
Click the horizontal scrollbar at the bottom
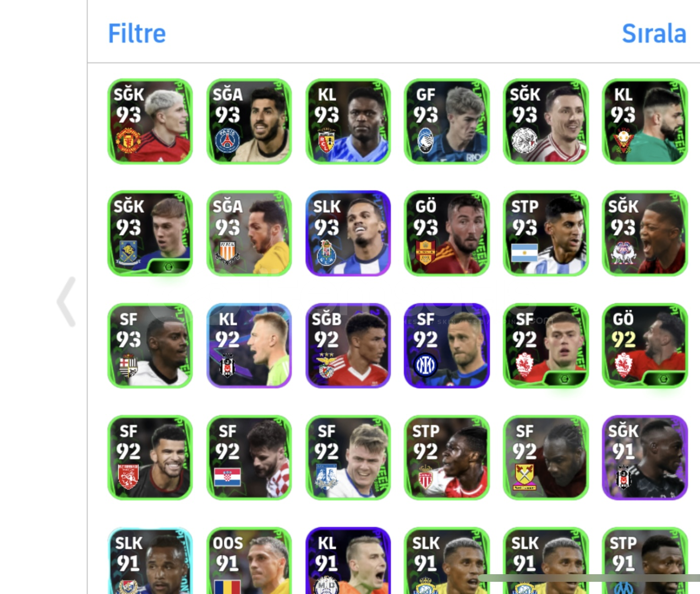(589, 578)
